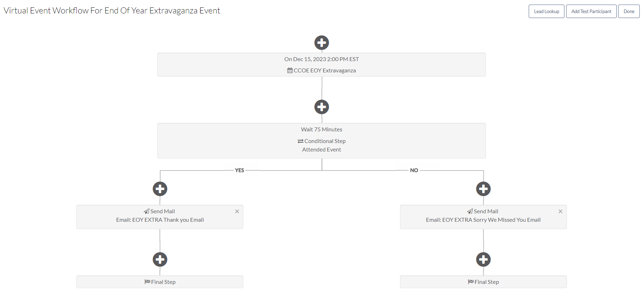The image size is (644, 292).
Task: Select the EOY EXTRA Thank you Email step
Action: pyautogui.click(x=159, y=216)
